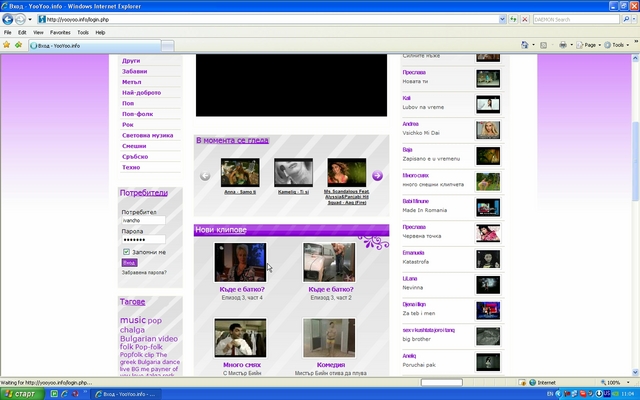Click the Internet security zone indicator

pyautogui.click(x=542, y=382)
